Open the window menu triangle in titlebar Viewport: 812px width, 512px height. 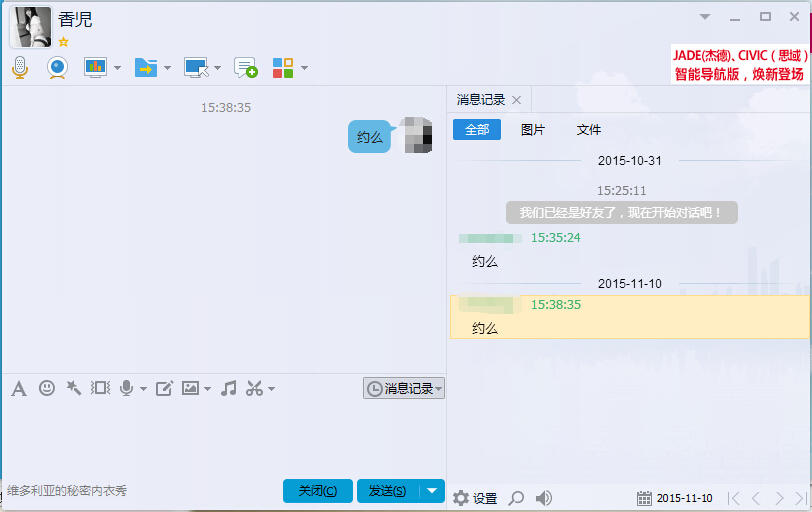pos(705,17)
